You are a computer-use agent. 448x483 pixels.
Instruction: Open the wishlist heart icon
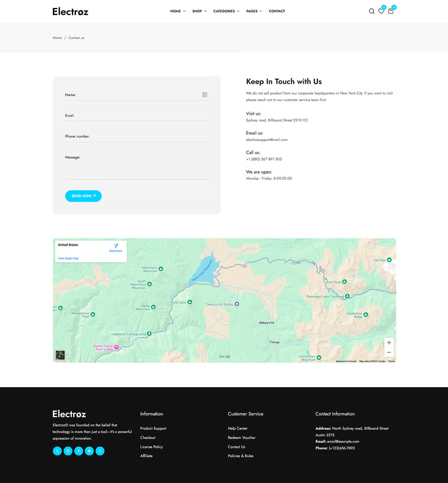tap(381, 11)
